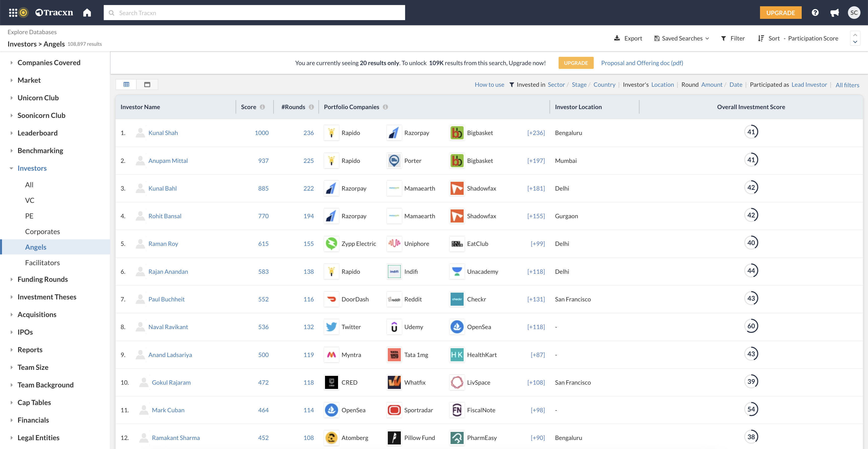The image size is (868, 449).
Task: Open All filters link
Action: (847, 85)
